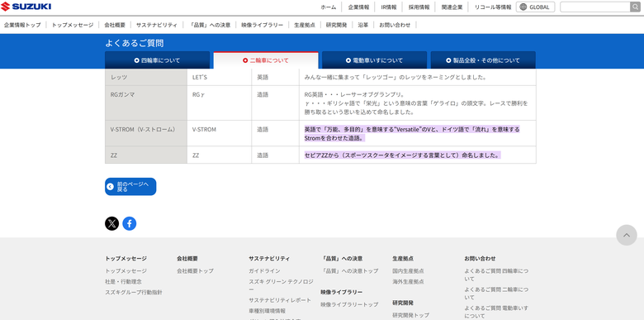Open 「品質」への決意 in sub navigation
The image size is (644, 320).
(210, 25)
